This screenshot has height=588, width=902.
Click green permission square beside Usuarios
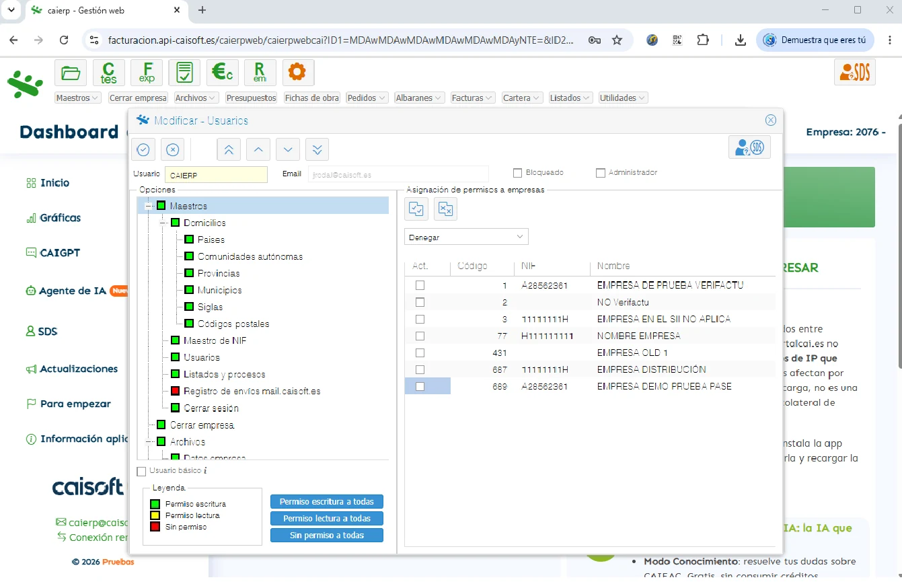click(175, 357)
